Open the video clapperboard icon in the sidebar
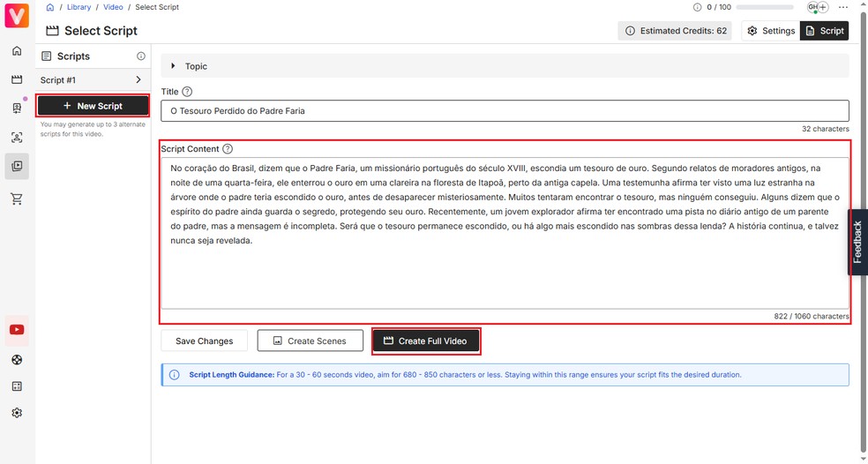868x464 pixels. (17, 79)
